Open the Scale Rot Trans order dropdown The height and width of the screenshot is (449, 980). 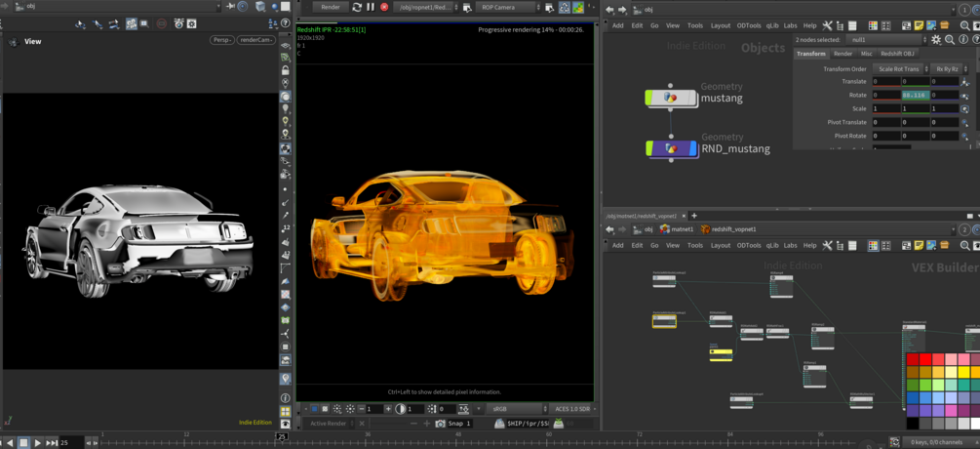pyautogui.click(x=900, y=69)
